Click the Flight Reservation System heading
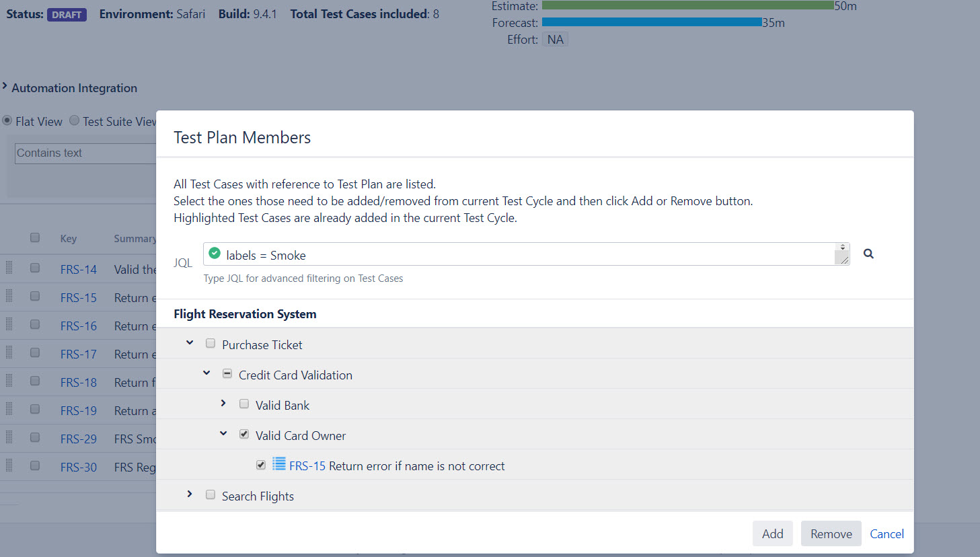 pos(245,314)
